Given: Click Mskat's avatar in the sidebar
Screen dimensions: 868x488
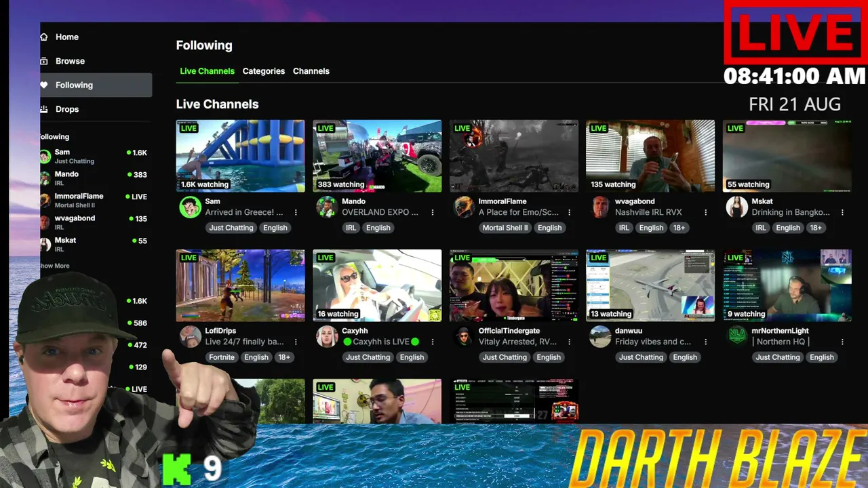Looking at the screenshot, I should click(x=45, y=244).
